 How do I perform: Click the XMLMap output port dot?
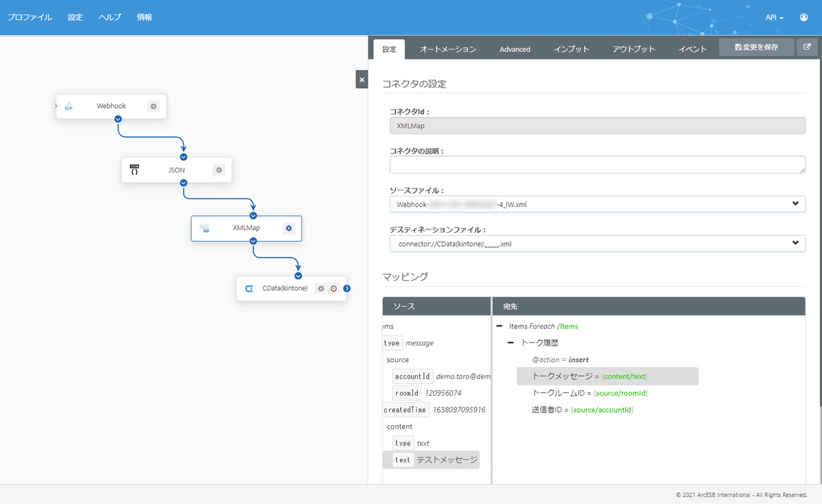(x=253, y=241)
